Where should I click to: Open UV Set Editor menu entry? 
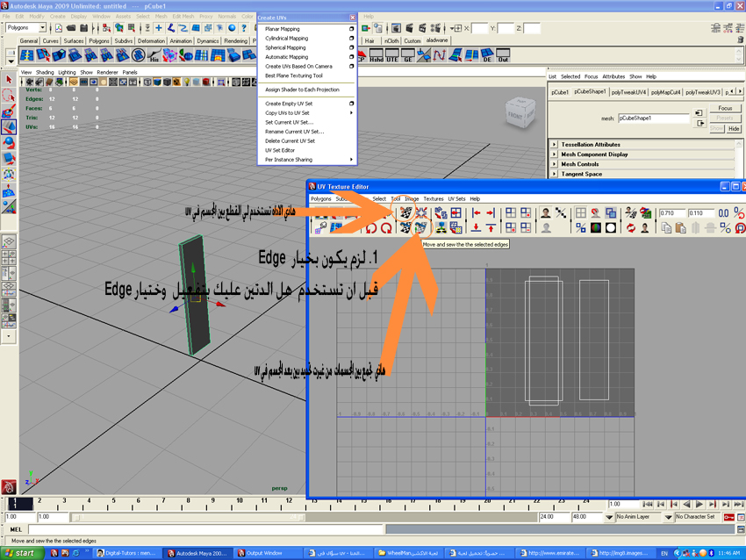click(x=280, y=150)
